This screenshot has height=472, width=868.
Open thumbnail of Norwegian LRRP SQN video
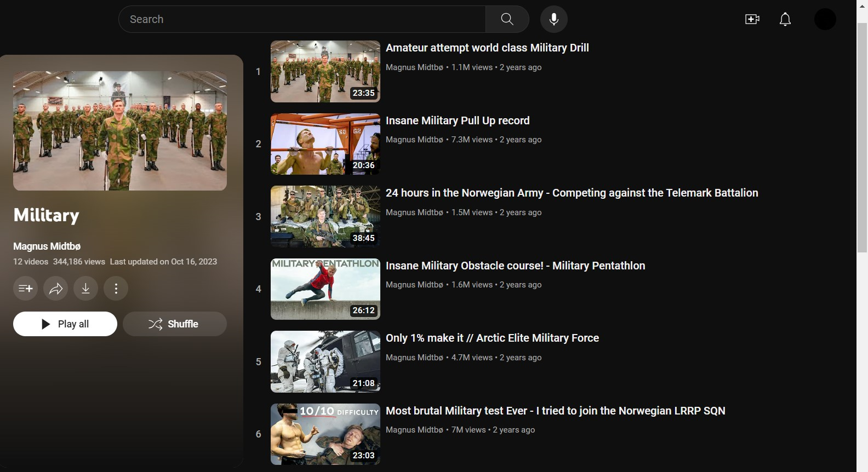(x=325, y=434)
